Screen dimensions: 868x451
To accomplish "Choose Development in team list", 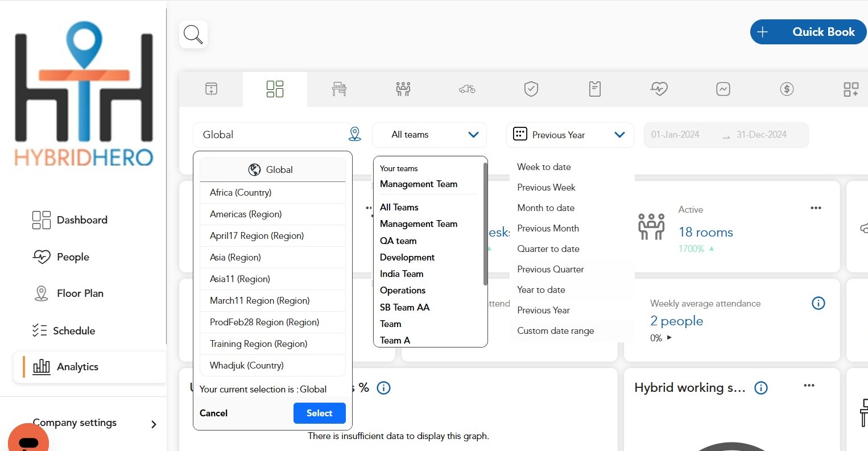I will point(407,257).
